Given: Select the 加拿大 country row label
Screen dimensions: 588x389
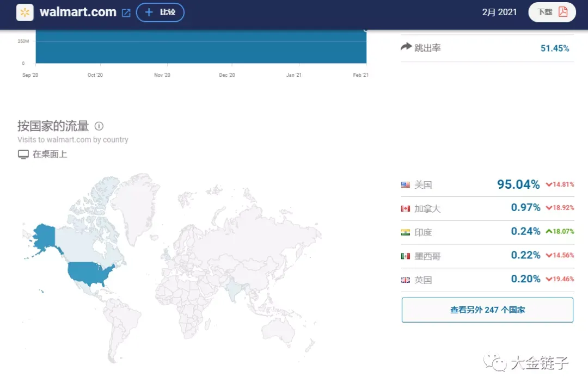Looking at the screenshot, I should click(x=427, y=209).
